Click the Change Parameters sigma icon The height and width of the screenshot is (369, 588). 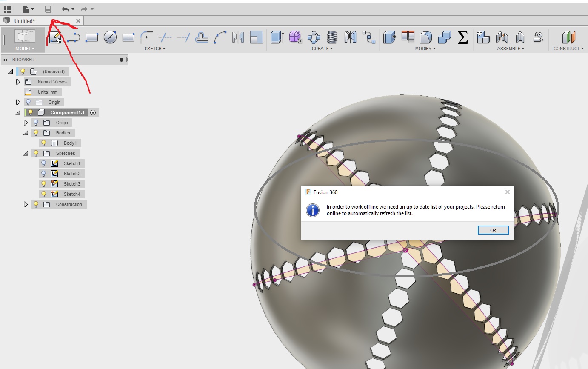(x=462, y=37)
